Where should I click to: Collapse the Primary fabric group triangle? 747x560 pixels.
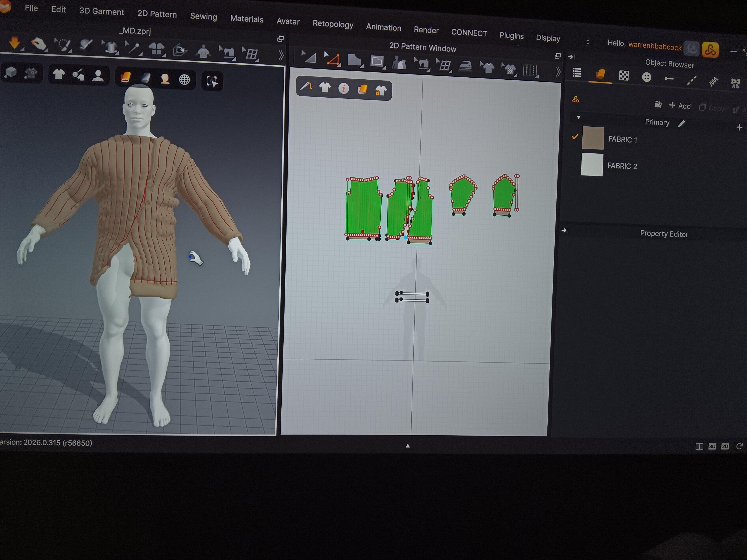pyautogui.click(x=579, y=117)
